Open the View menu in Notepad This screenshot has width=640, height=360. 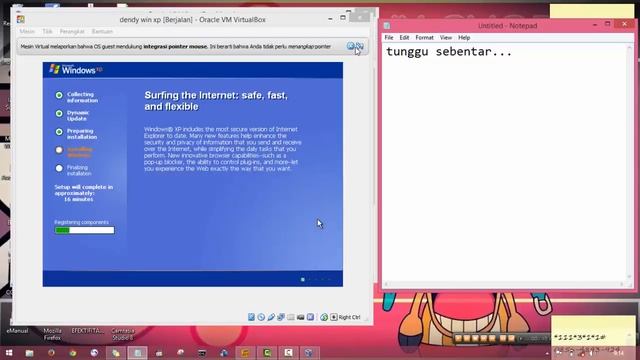[446, 38]
